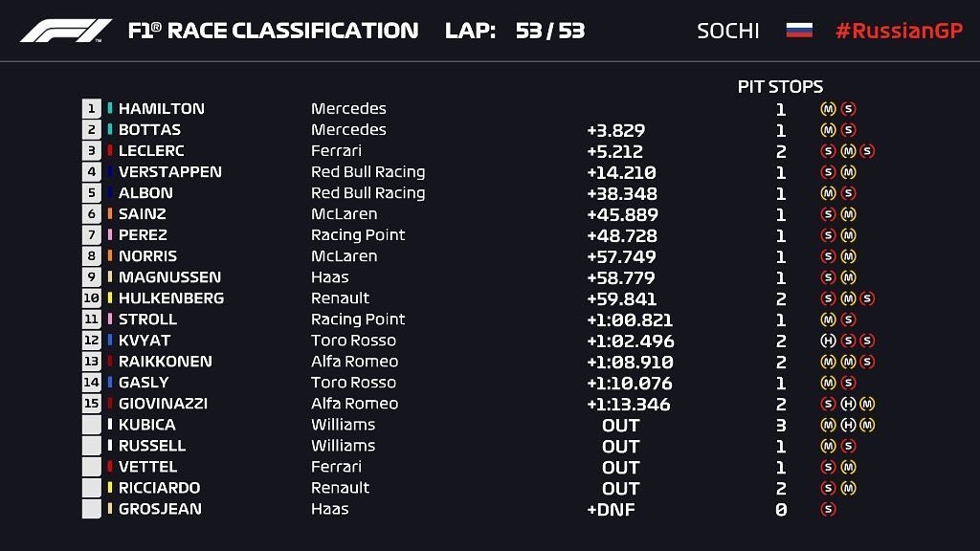The height and width of the screenshot is (551, 980).
Task: Click the position 1 box next to Hamilton
Action: 91,109
